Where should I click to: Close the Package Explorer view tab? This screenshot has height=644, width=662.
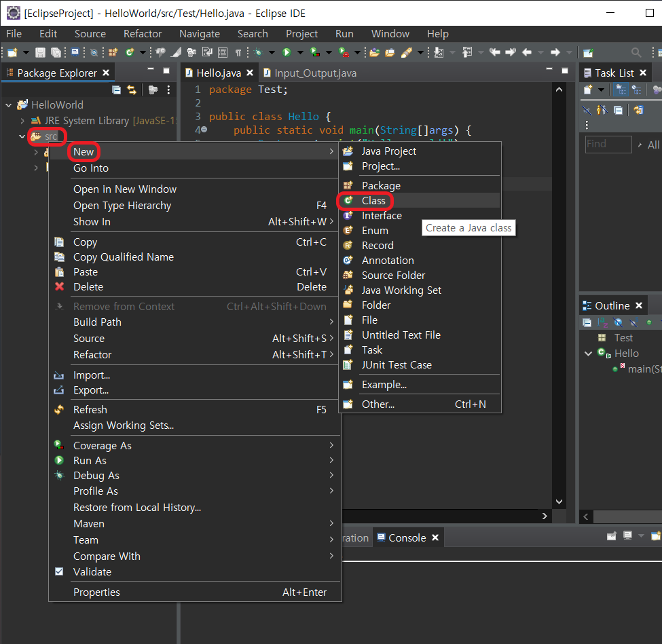point(106,73)
